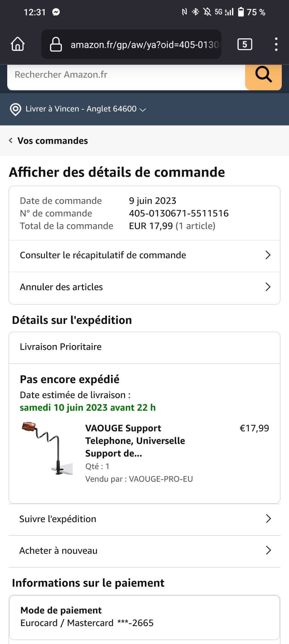Open Consulter le récapitulatif de commande
Image resolution: width=289 pixels, height=644 pixels.
point(144,255)
